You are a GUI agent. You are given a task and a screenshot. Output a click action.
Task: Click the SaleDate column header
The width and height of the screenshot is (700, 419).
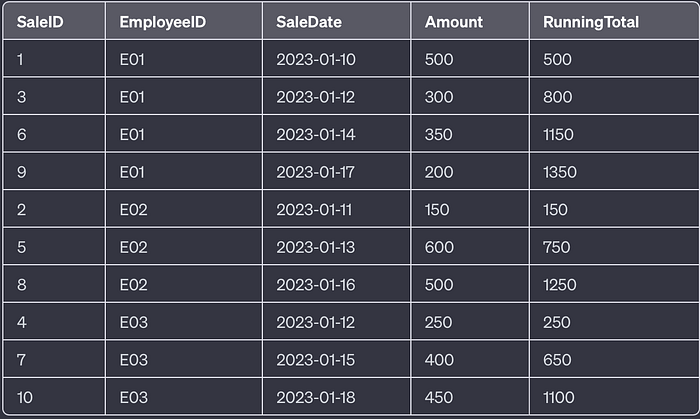click(x=337, y=21)
